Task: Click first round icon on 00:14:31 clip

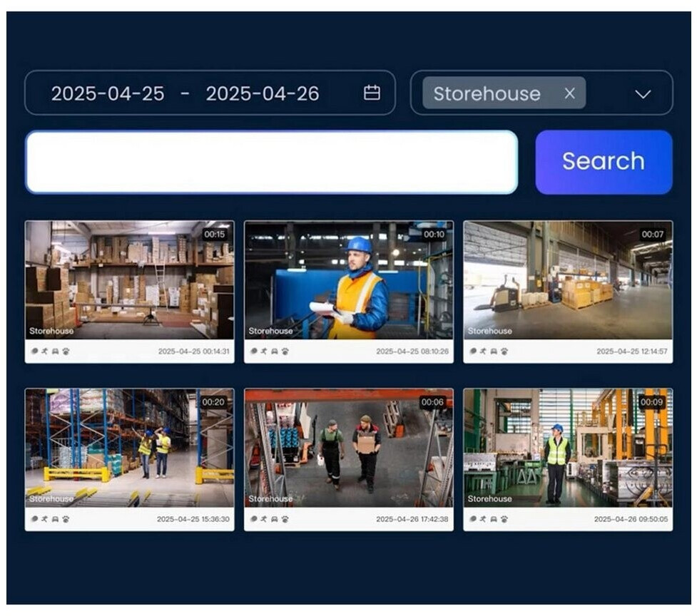Action: click(34, 351)
